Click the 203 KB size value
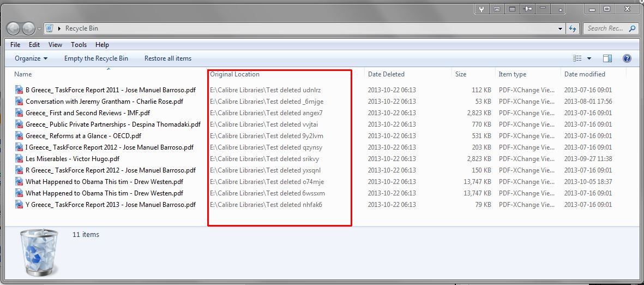 pos(482,147)
